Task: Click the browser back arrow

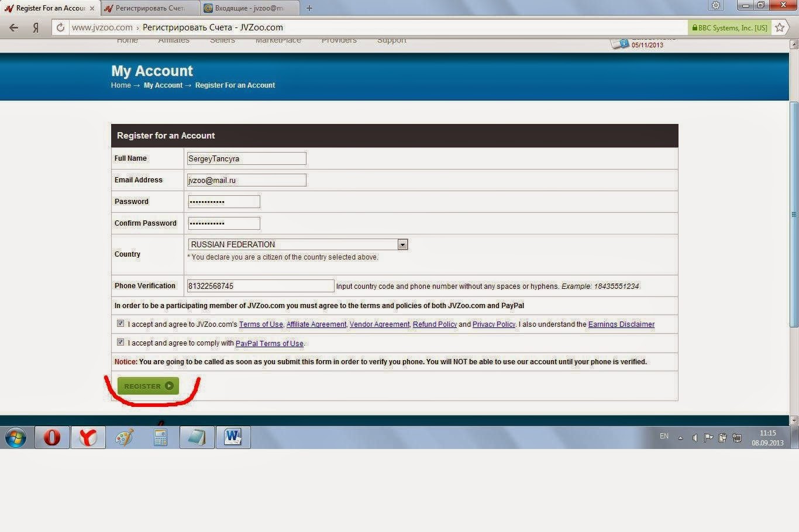Action: [13, 27]
